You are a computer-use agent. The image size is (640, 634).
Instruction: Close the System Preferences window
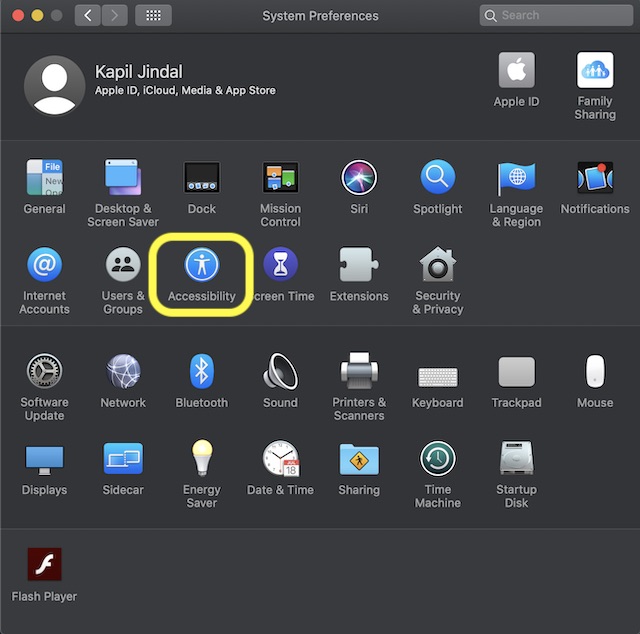[x=18, y=16]
